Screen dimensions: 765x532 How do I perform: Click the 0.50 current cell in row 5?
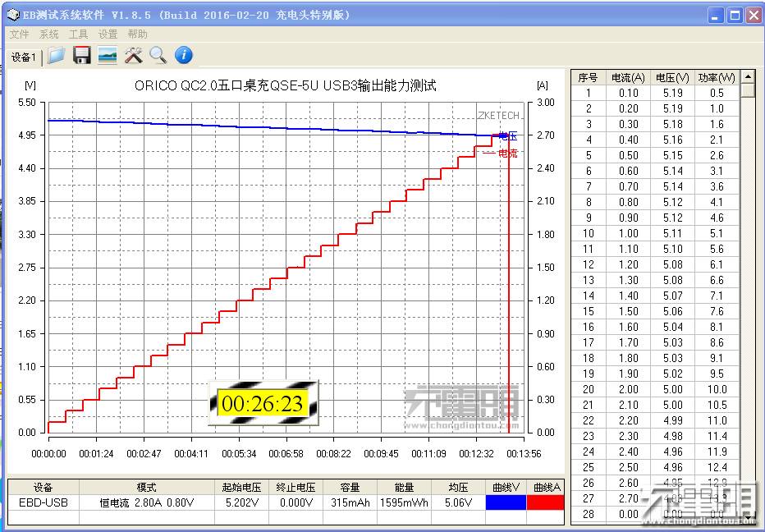pos(629,156)
